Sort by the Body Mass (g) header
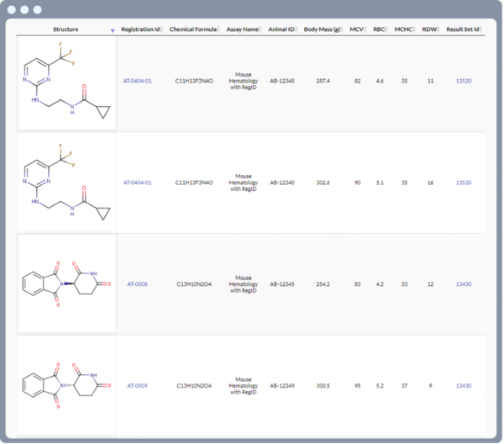This screenshot has height=444, width=504. click(x=323, y=29)
